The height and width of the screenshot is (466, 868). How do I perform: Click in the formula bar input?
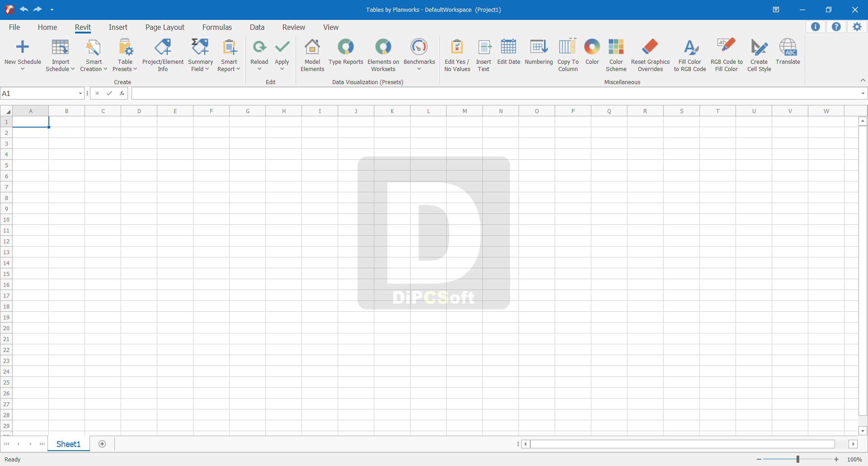tap(495, 94)
